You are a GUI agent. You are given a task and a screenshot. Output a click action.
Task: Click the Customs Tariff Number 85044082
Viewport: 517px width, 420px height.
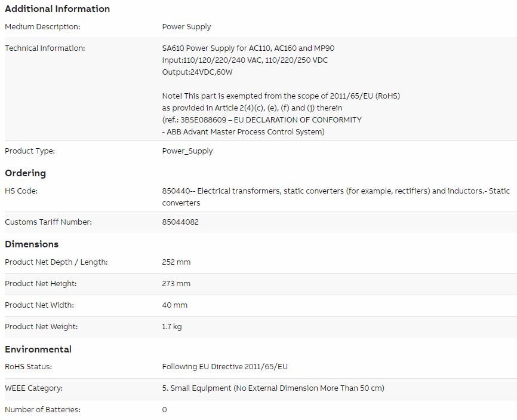[180, 222]
